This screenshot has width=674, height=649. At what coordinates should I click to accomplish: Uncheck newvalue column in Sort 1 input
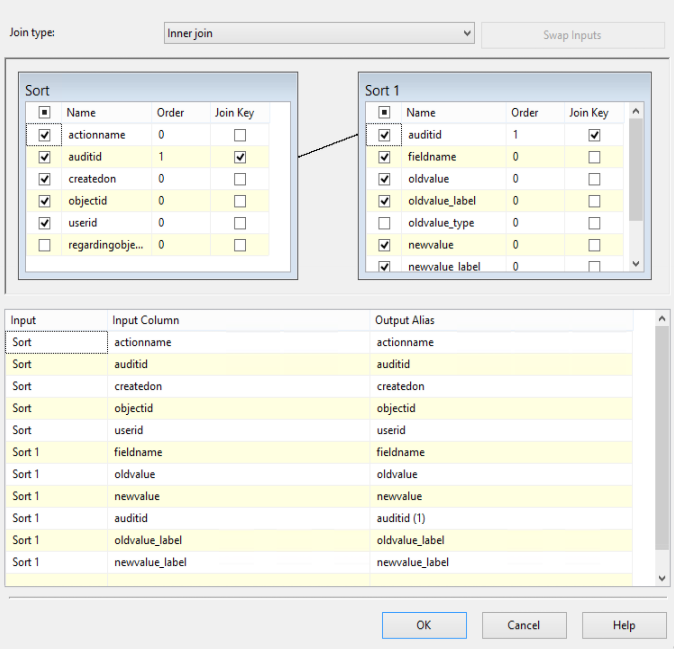(x=384, y=245)
